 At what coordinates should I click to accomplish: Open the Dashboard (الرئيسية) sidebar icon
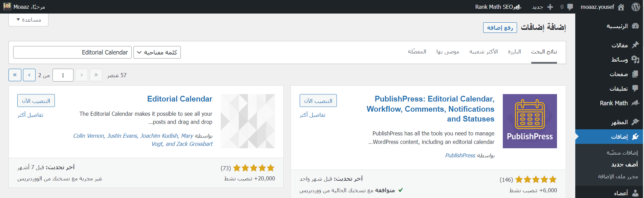click(x=635, y=26)
